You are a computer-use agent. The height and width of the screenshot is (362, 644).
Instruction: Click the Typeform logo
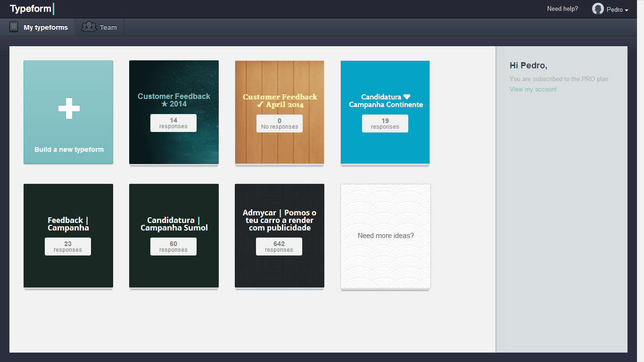point(32,9)
